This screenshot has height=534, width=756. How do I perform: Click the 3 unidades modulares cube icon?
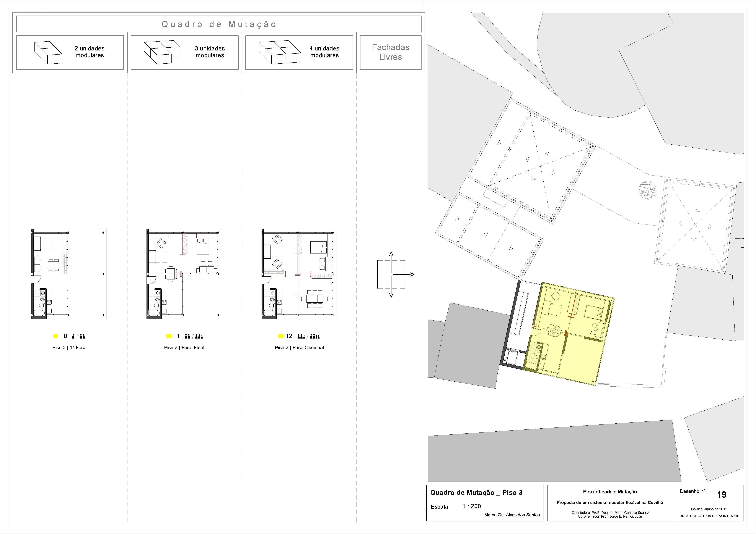[162, 52]
